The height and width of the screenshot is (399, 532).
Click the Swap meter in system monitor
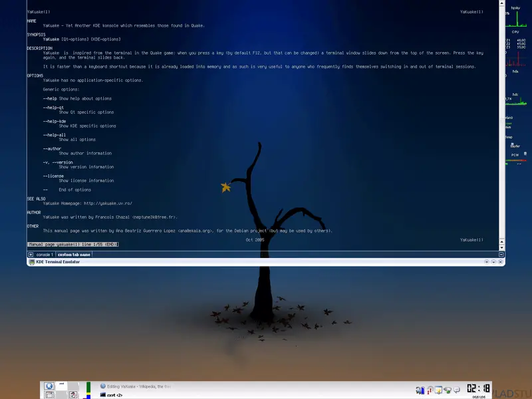(509, 137)
